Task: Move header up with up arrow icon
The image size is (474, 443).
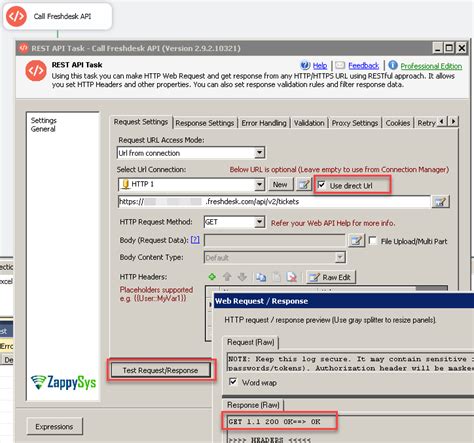Action: tap(227, 277)
